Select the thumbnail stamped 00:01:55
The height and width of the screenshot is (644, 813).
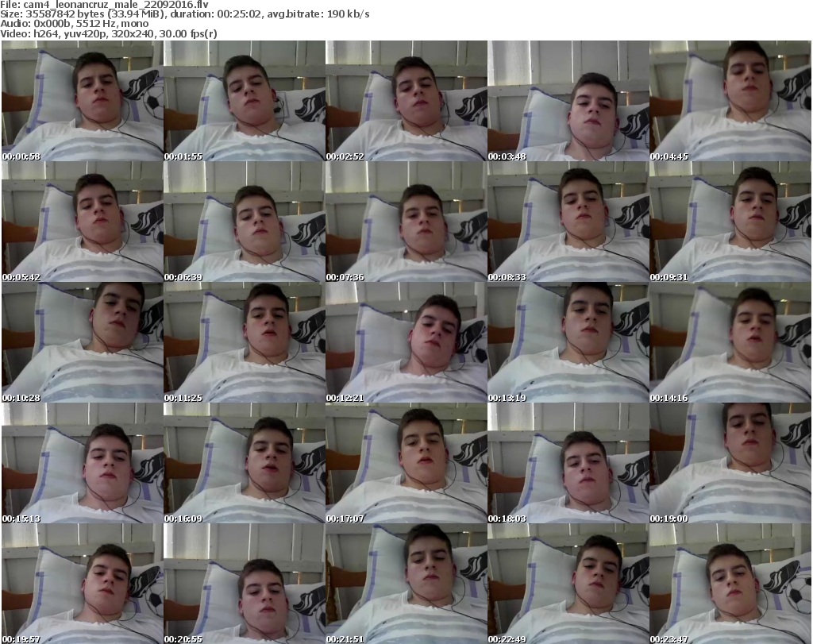tap(245, 101)
